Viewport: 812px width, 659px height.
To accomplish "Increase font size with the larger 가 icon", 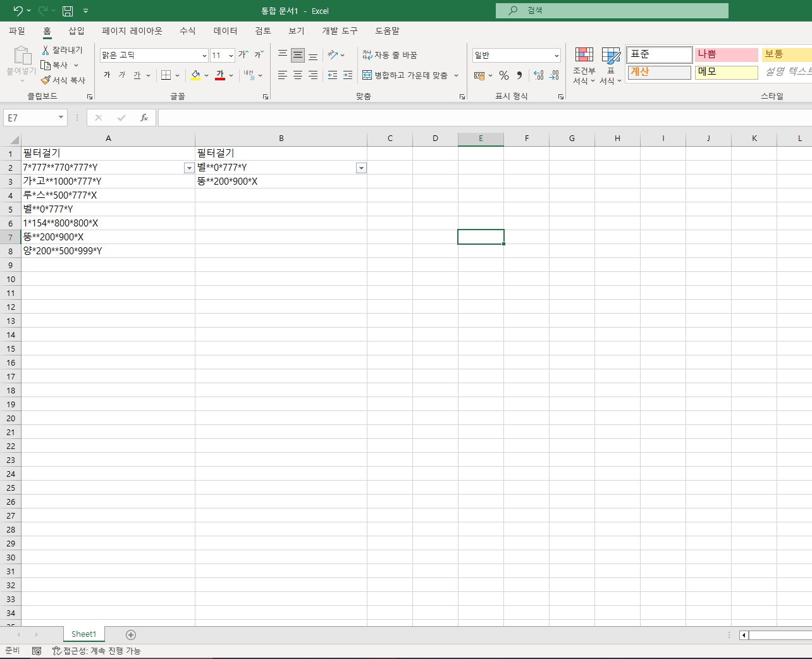I will coord(243,55).
